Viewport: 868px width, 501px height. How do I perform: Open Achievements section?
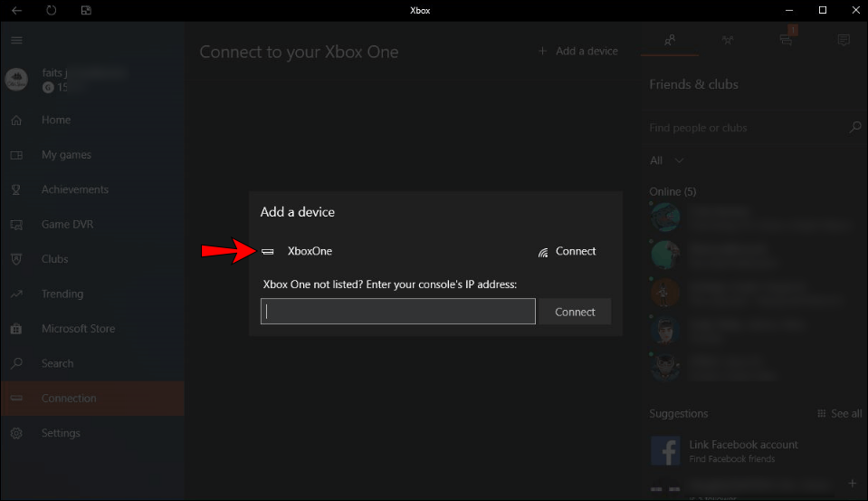point(75,189)
